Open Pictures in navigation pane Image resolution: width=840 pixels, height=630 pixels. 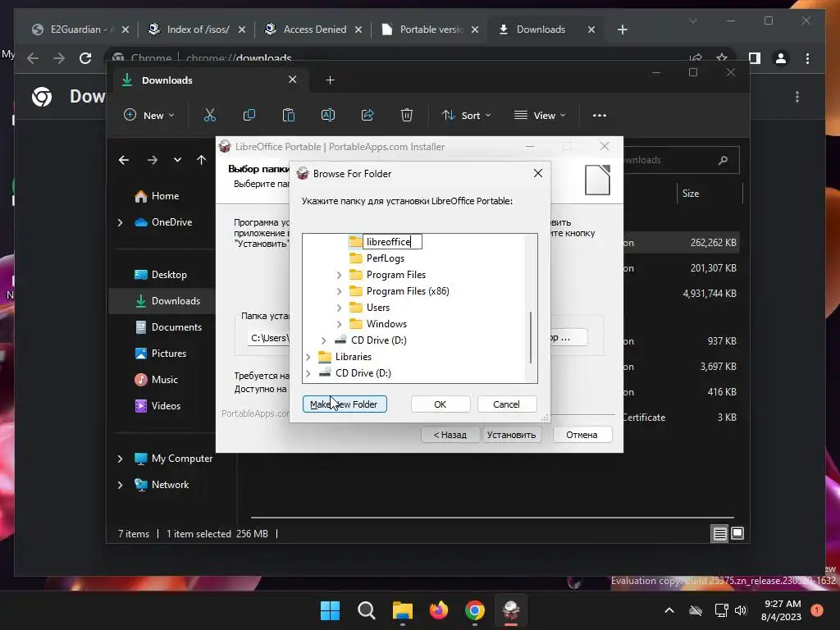point(168,354)
